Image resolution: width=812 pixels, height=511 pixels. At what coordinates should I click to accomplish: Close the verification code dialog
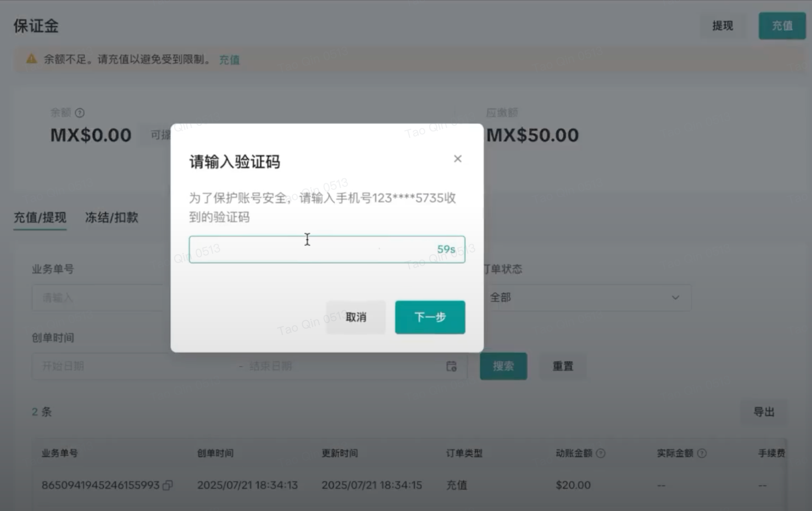pyautogui.click(x=457, y=159)
